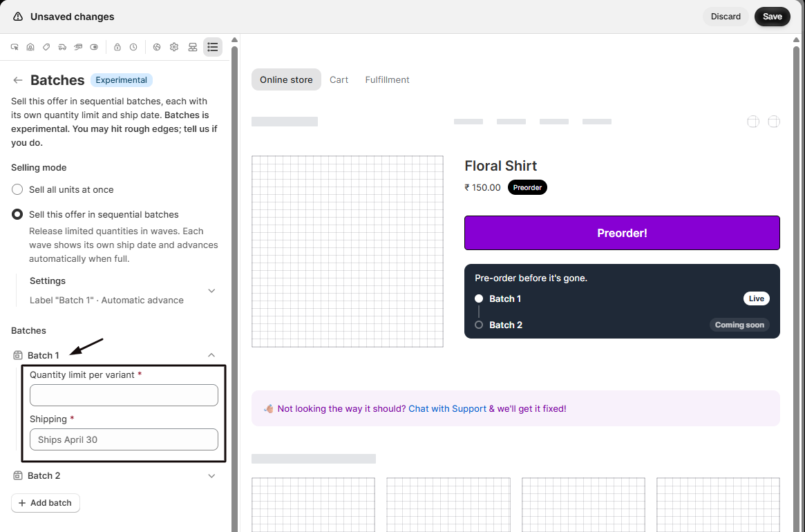
Task: Open the gear settings icon
Action: (174, 47)
